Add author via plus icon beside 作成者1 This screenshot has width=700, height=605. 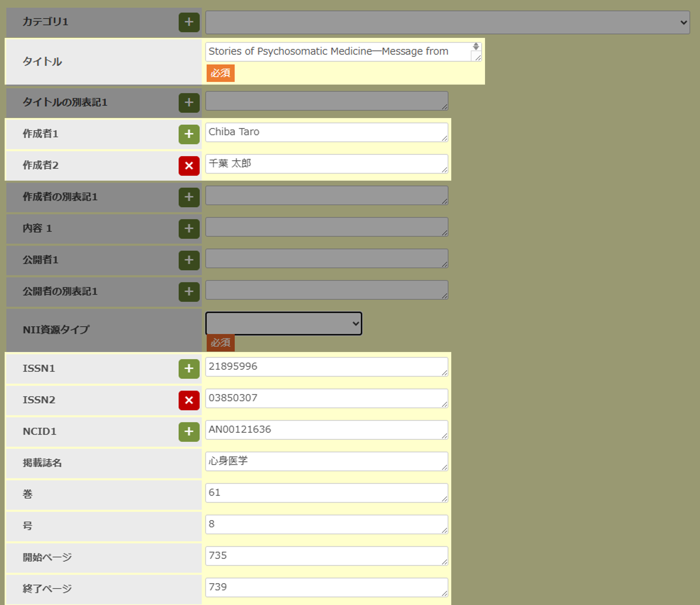point(189,134)
